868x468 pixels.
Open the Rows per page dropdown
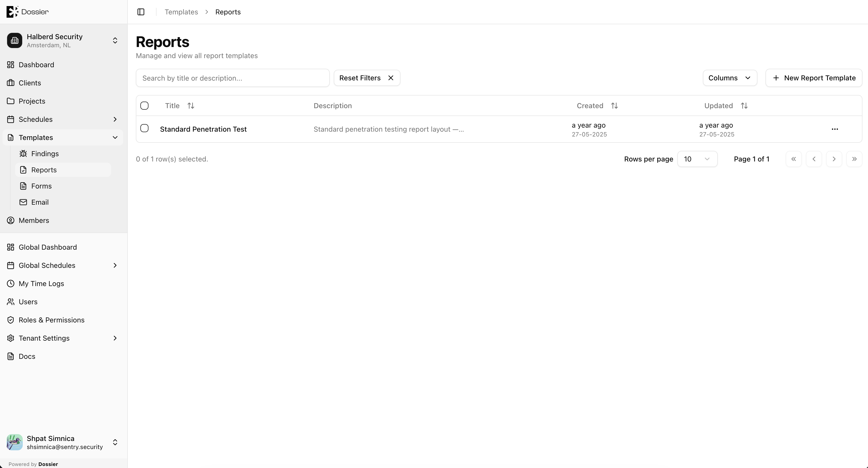[x=697, y=159]
